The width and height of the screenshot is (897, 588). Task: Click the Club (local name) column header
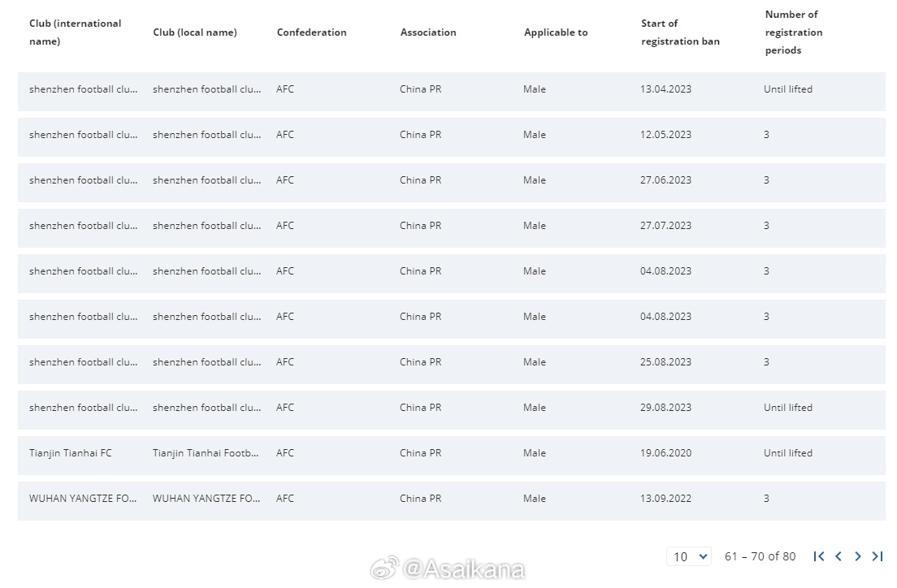194,32
